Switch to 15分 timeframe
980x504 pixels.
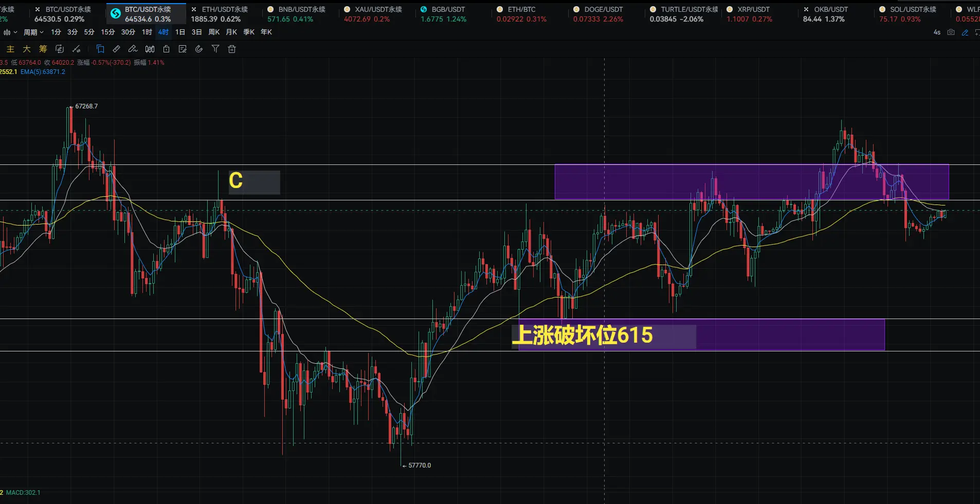pos(108,32)
